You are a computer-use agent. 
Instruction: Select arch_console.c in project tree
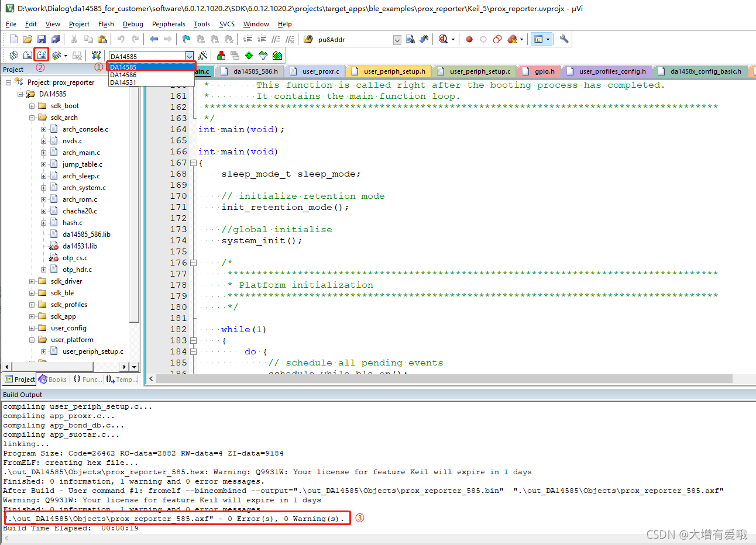85,129
